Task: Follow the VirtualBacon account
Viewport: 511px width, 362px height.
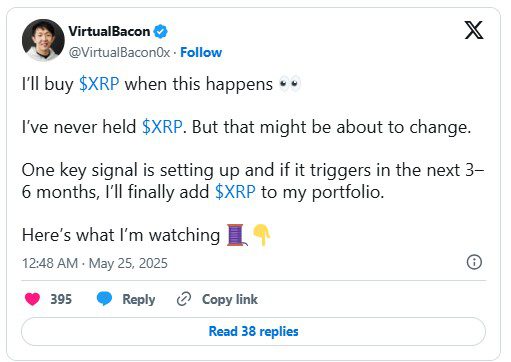Action: click(201, 52)
